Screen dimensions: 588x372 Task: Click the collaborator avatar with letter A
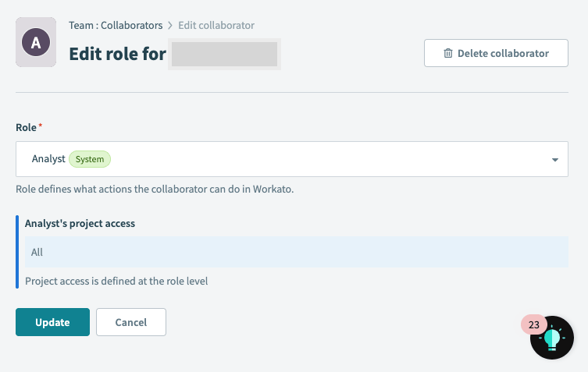(36, 42)
